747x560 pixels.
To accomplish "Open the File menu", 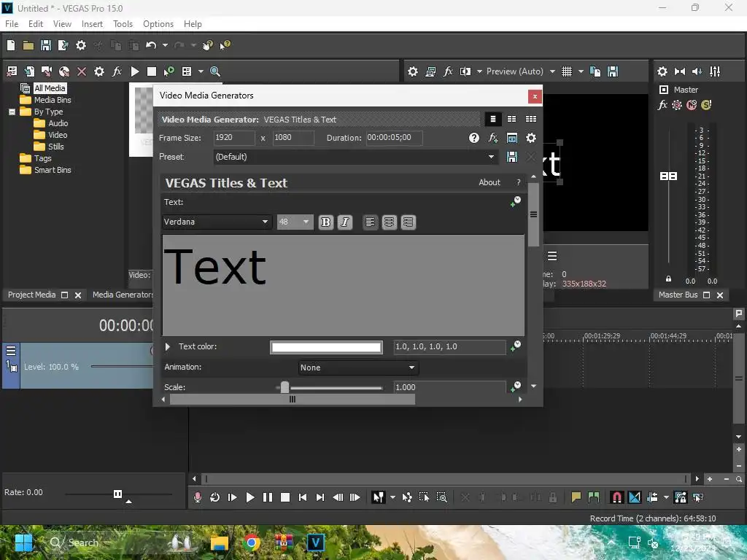I will (x=12, y=24).
